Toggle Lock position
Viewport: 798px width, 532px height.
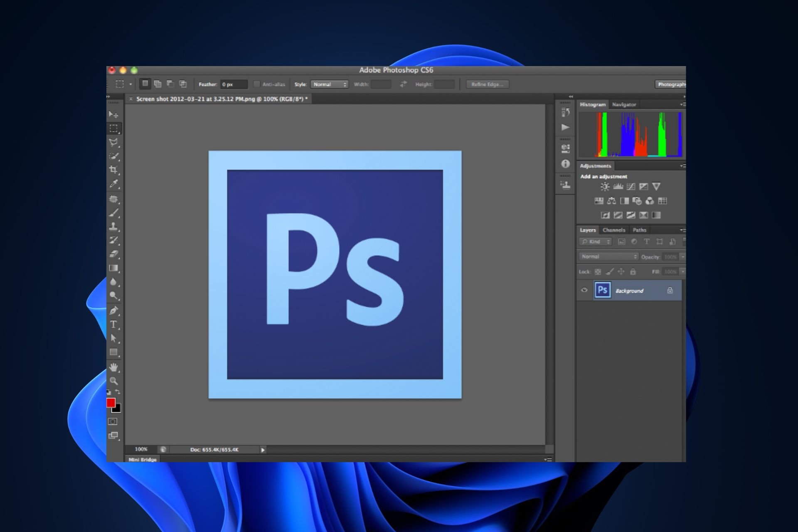coord(621,272)
